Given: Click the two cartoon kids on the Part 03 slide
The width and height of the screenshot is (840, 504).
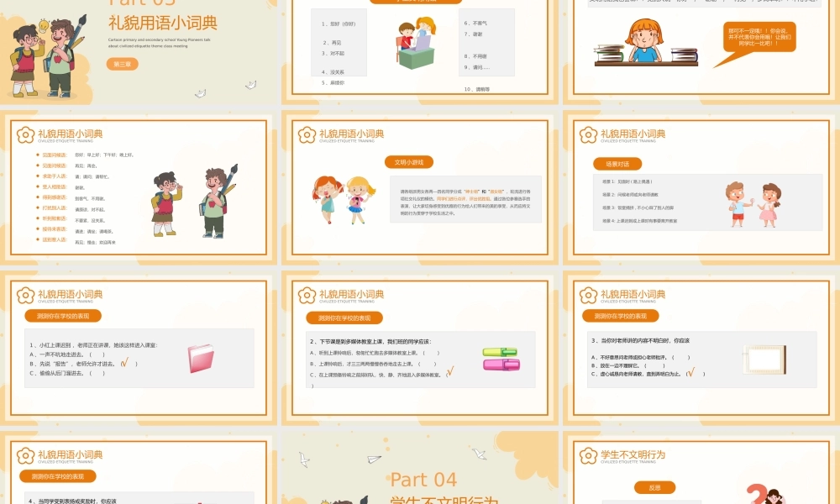Looking at the screenshot, I should [47, 57].
